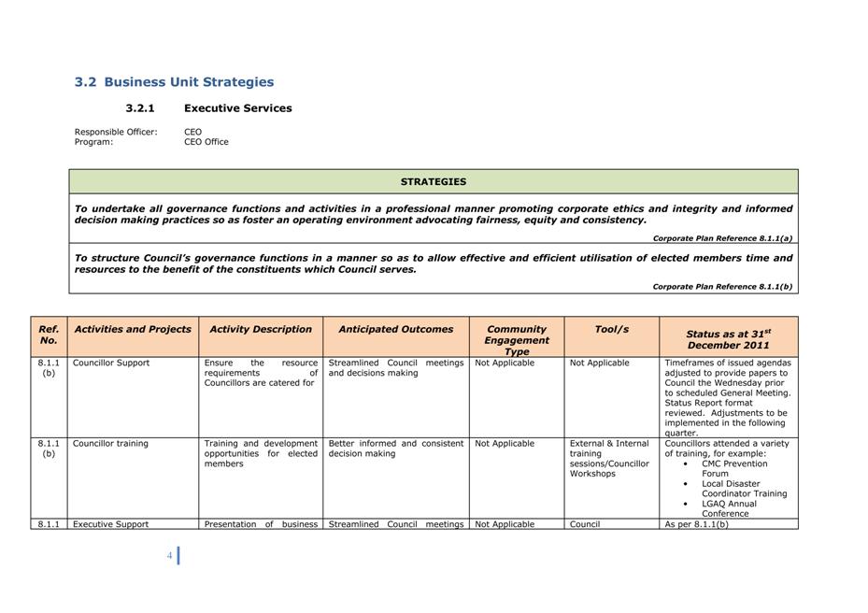Image resolution: width=868 pixels, height=613 pixels.
Task: Click 'Corporate Plan Reference 8.1.1(a)' text
Action: coord(721,238)
